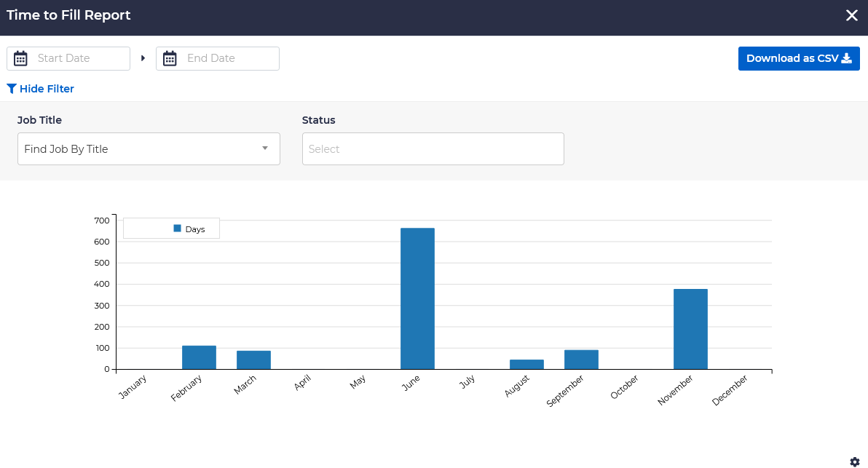The height and width of the screenshot is (468, 868).
Task: Click the Job Title dropdown arrow
Action: [264, 148]
